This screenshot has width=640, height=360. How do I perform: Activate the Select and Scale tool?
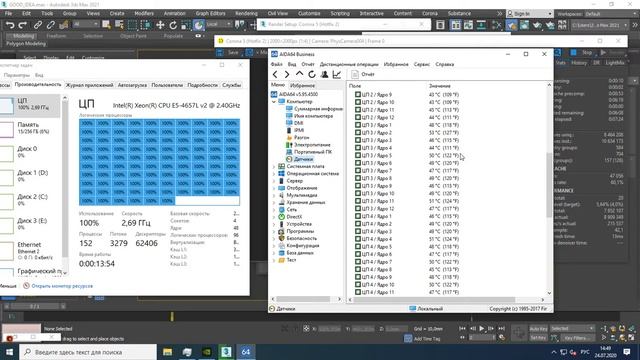186,25
